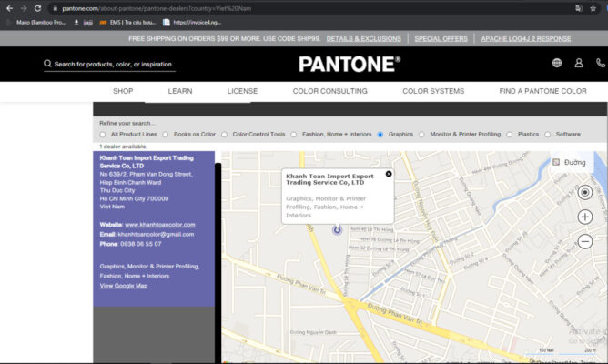Click the map locate-me target icon

click(584, 192)
